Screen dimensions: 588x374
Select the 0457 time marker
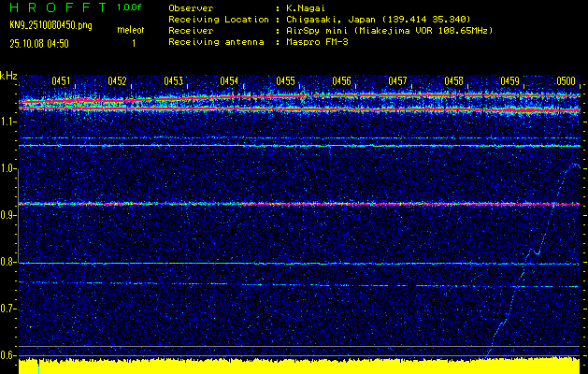397,81
